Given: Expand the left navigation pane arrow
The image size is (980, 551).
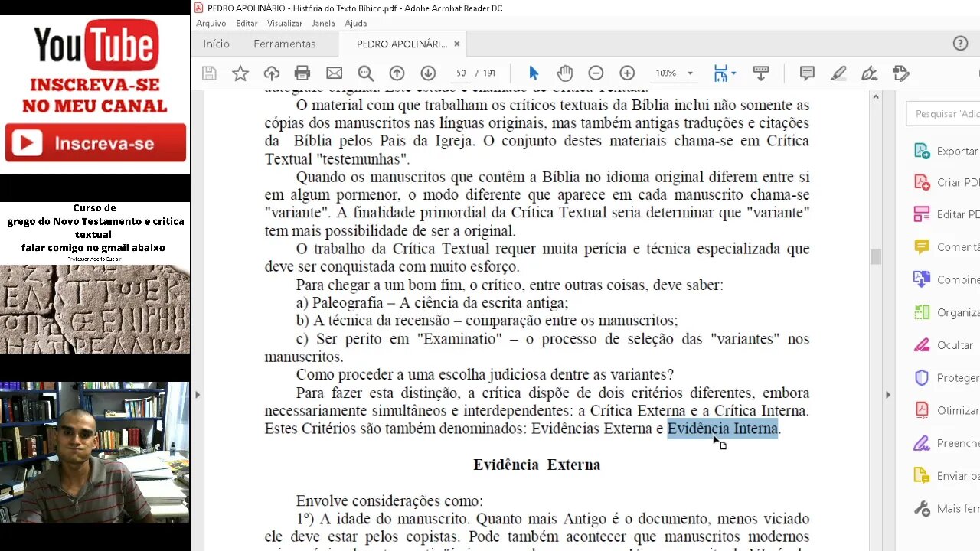Looking at the screenshot, I should point(198,395).
